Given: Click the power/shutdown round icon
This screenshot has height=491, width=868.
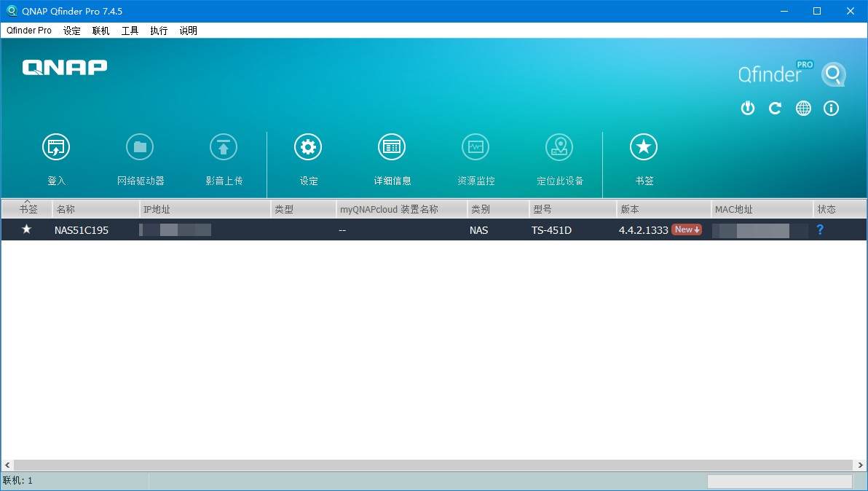Looking at the screenshot, I should click(748, 109).
